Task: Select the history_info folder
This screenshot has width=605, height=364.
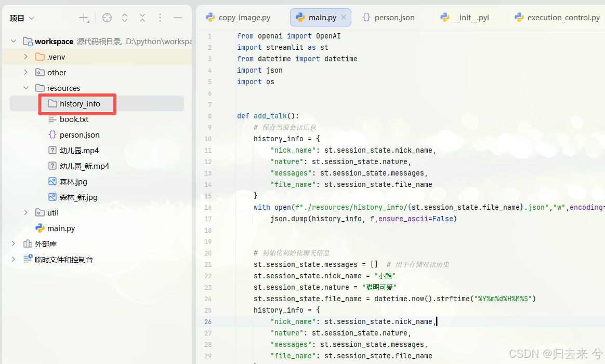Action: point(97,104)
